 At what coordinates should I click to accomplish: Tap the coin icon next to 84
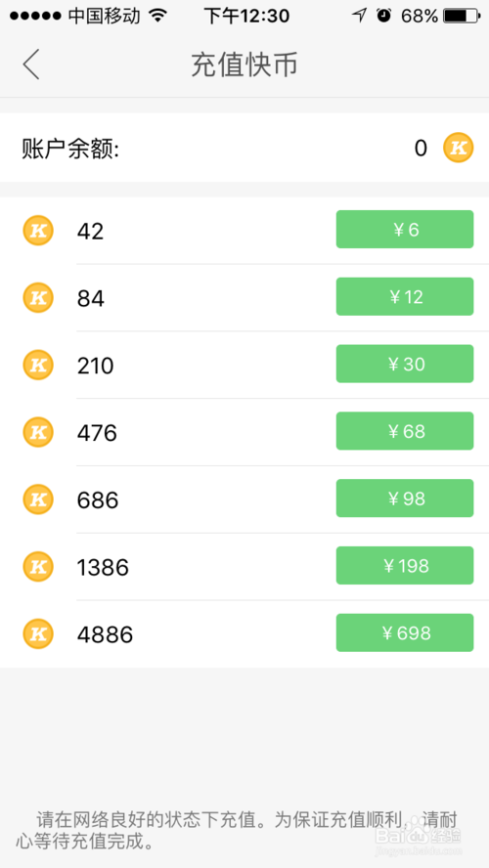[38, 297]
